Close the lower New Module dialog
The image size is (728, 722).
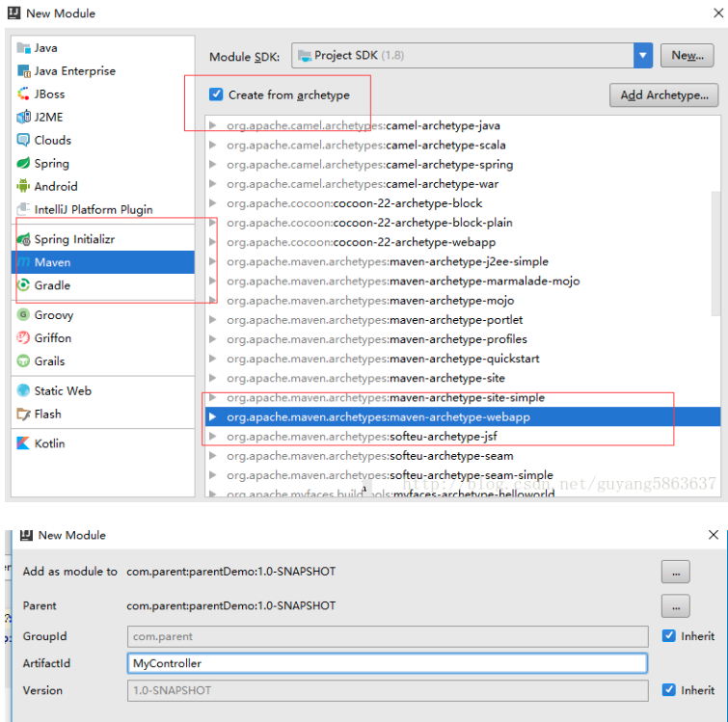[x=714, y=535]
